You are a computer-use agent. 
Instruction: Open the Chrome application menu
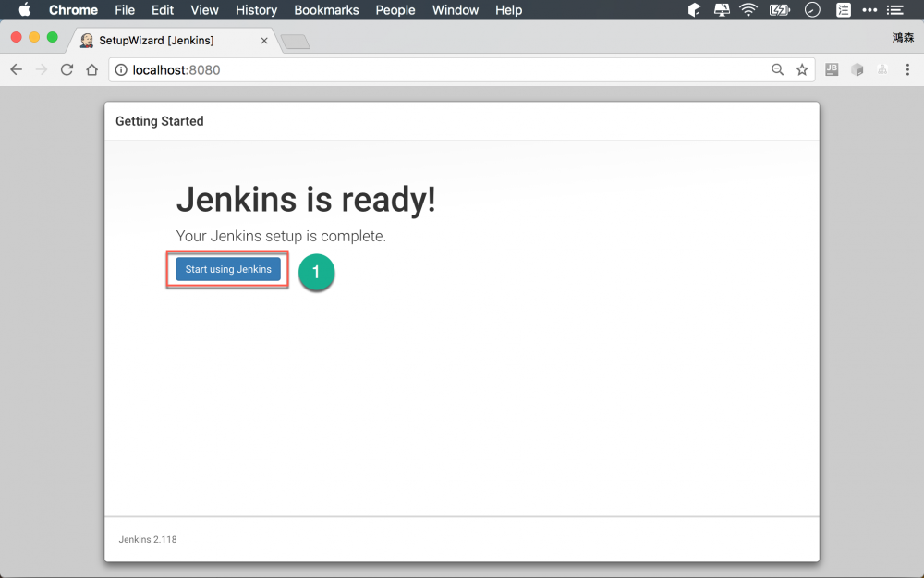73,10
